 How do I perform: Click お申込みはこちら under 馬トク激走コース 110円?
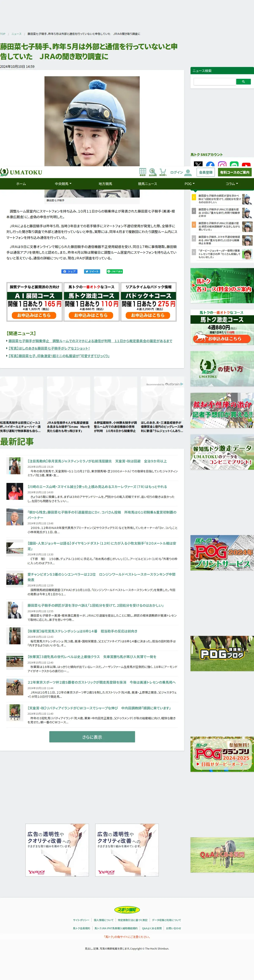(x=91, y=315)
